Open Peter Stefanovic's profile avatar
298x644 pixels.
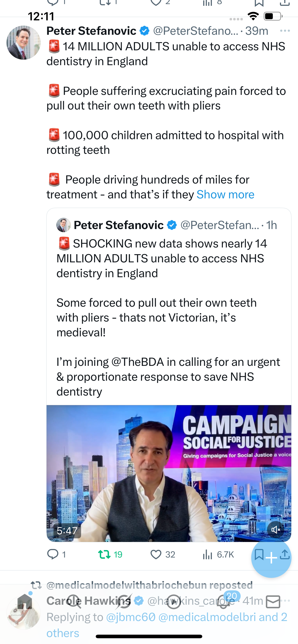(x=23, y=42)
